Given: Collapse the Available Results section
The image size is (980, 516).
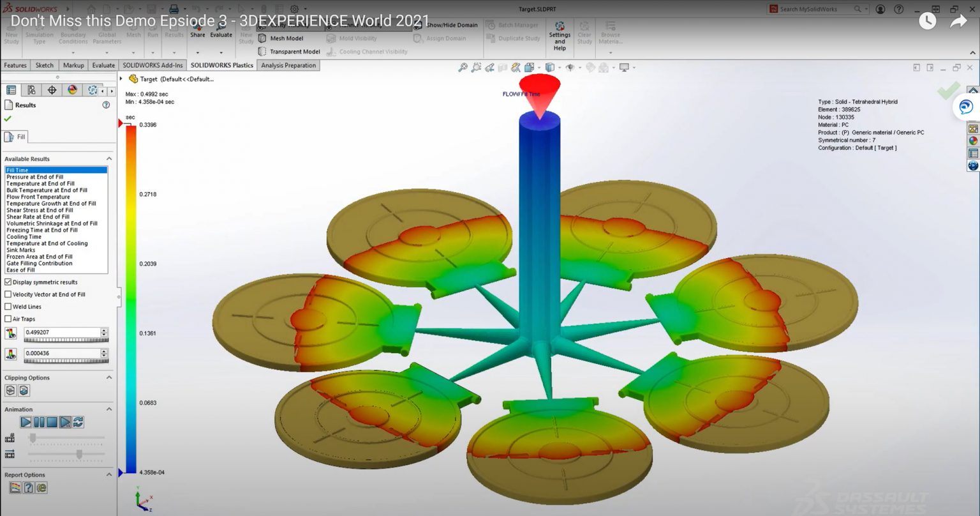Looking at the screenshot, I should click(x=109, y=159).
